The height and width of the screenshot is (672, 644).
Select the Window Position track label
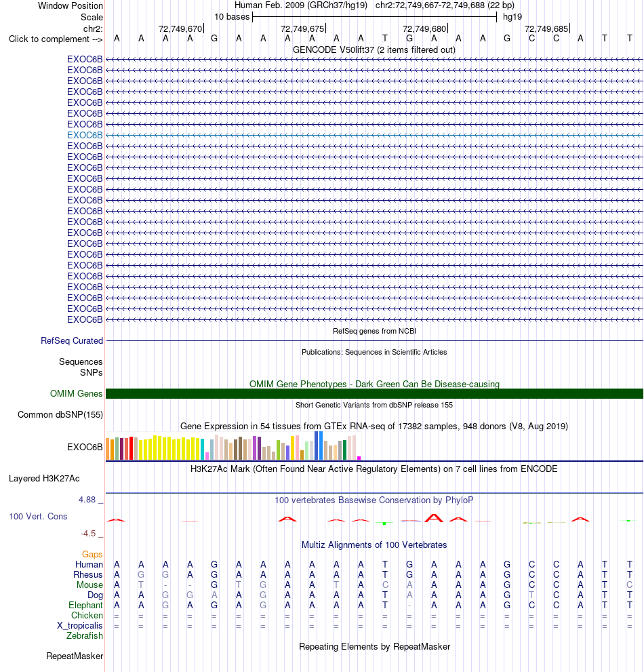71,5
